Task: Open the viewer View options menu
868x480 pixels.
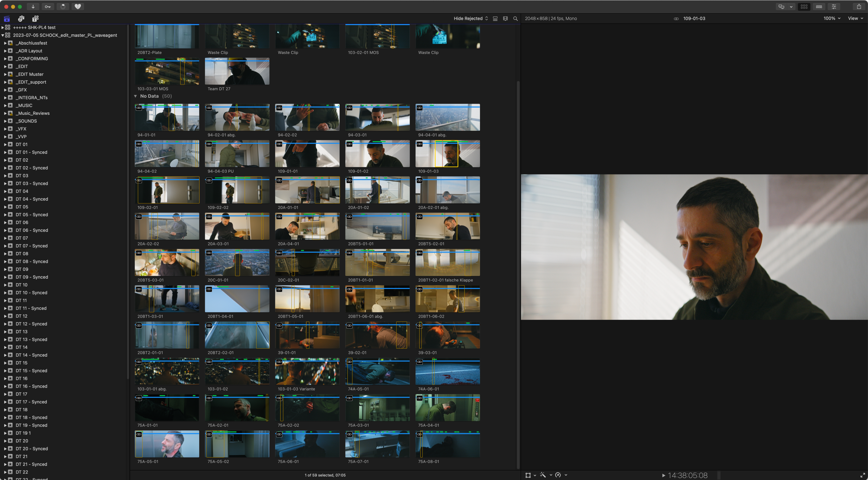Action: coord(855,19)
